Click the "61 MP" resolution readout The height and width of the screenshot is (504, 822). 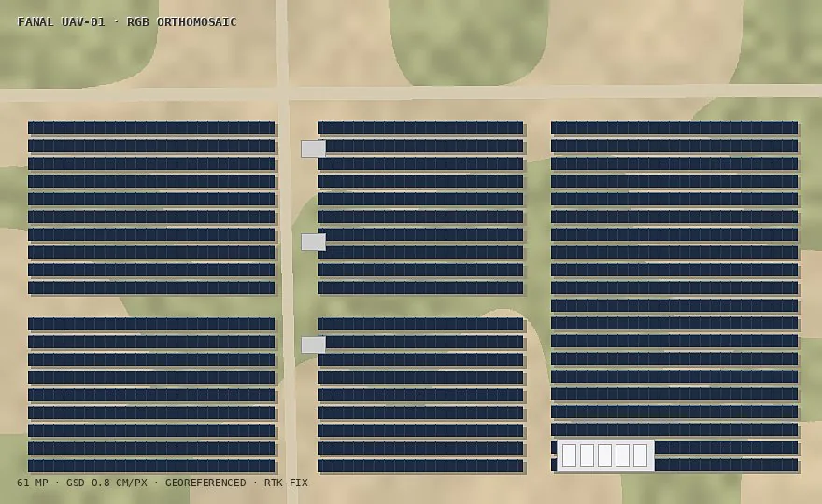tap(33, 483)
